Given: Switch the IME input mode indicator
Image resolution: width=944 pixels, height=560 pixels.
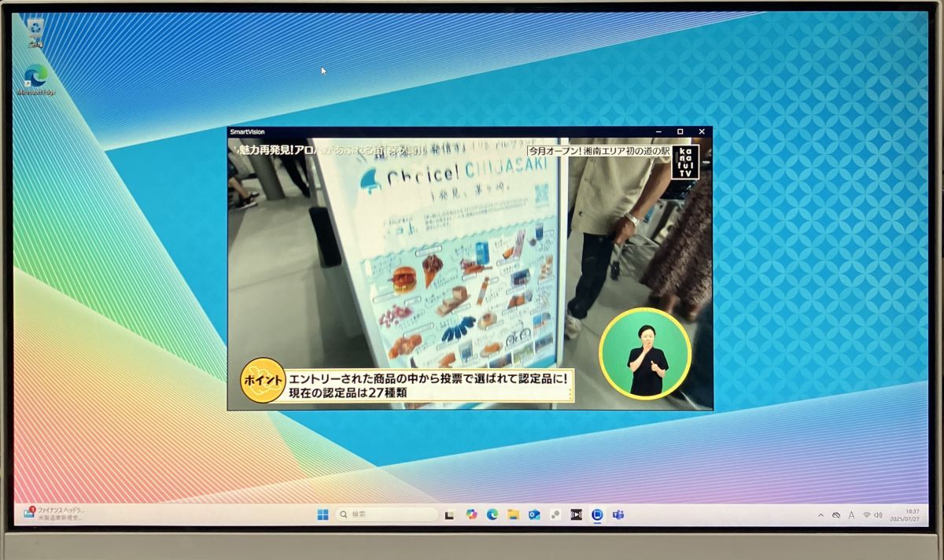Looking at the screenshot, I should [x=851, y=515].
